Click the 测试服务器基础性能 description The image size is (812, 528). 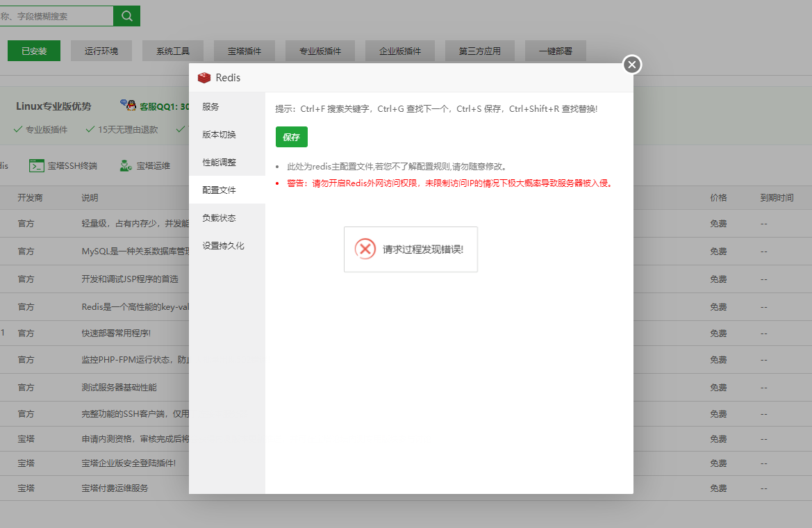[x=119, y=388]
